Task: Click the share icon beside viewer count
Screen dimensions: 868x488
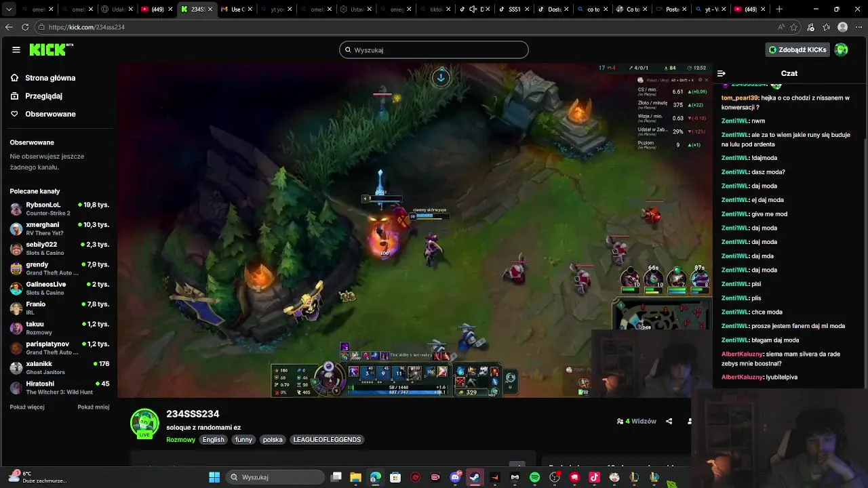Action: click(669, 421)
